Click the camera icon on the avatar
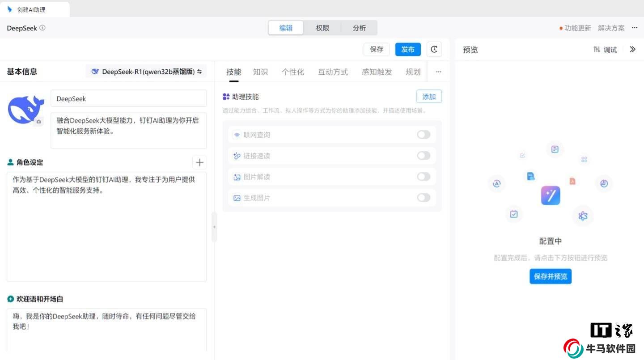Viewport: 644px width, 360px height. coord(39,122)
